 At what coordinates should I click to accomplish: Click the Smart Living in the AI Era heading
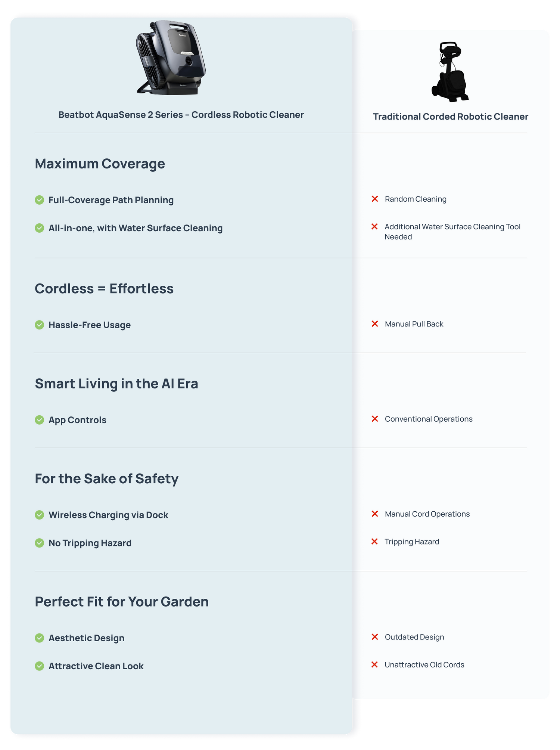coord(116,384)
